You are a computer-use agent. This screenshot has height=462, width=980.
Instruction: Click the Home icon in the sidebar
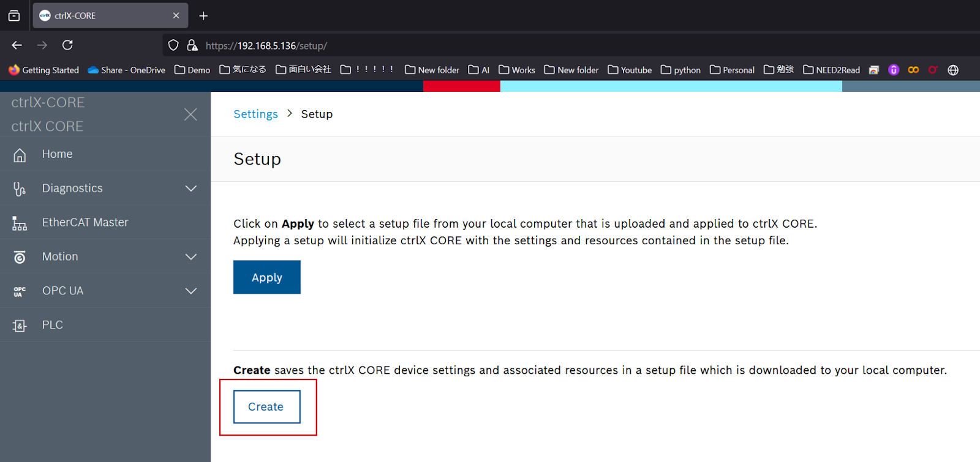point(20,155)
